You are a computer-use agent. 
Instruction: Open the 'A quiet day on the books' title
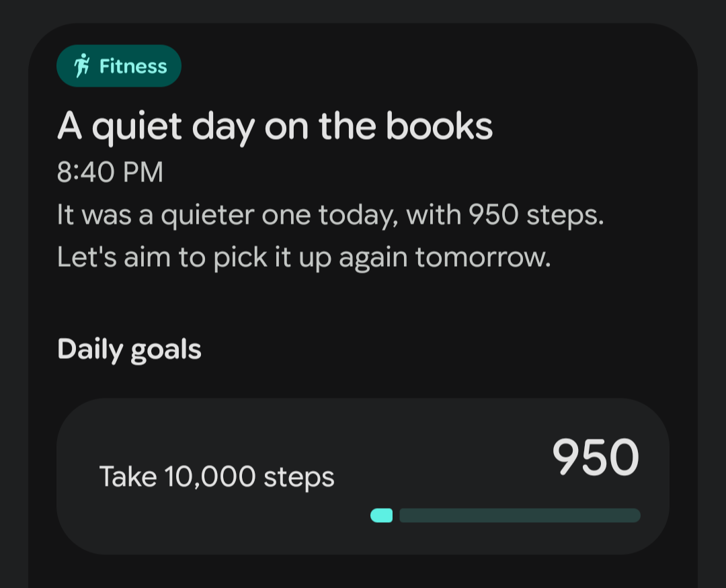[x=275, y=126]
